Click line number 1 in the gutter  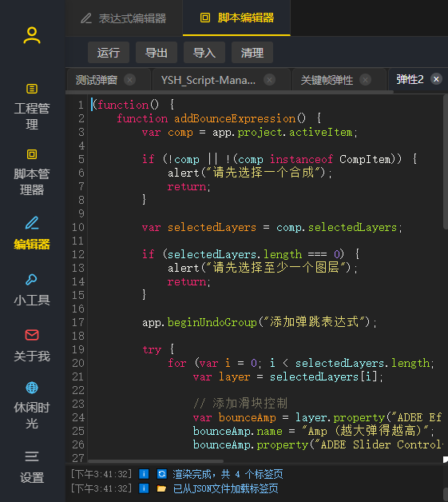tap(81, 105)
